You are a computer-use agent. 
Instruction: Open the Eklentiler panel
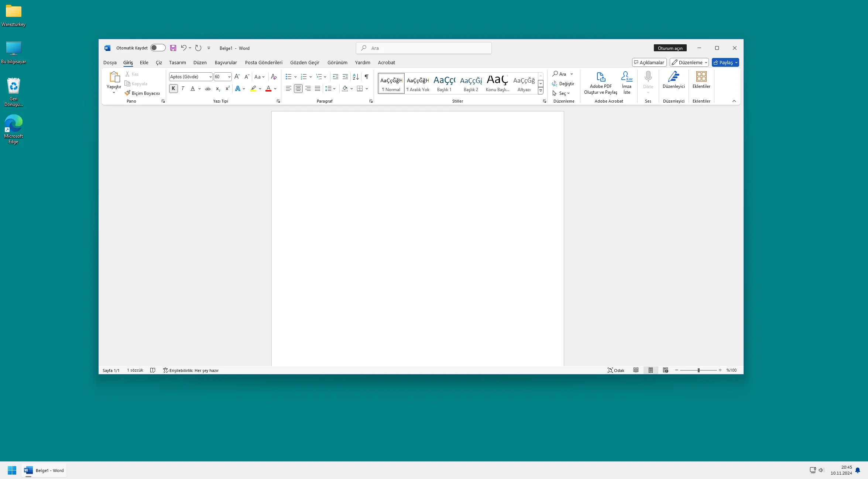coord(701,80)
